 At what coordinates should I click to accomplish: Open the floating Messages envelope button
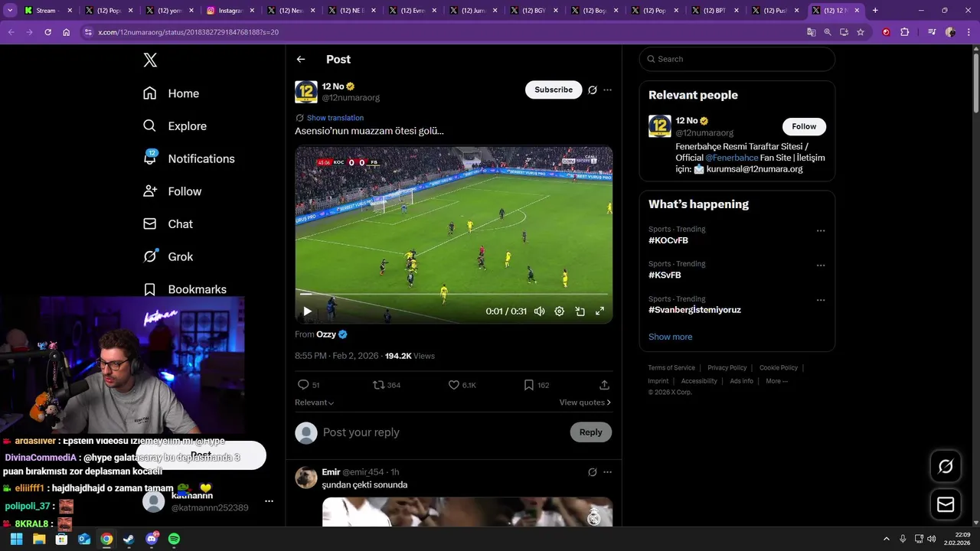[946, 504]
